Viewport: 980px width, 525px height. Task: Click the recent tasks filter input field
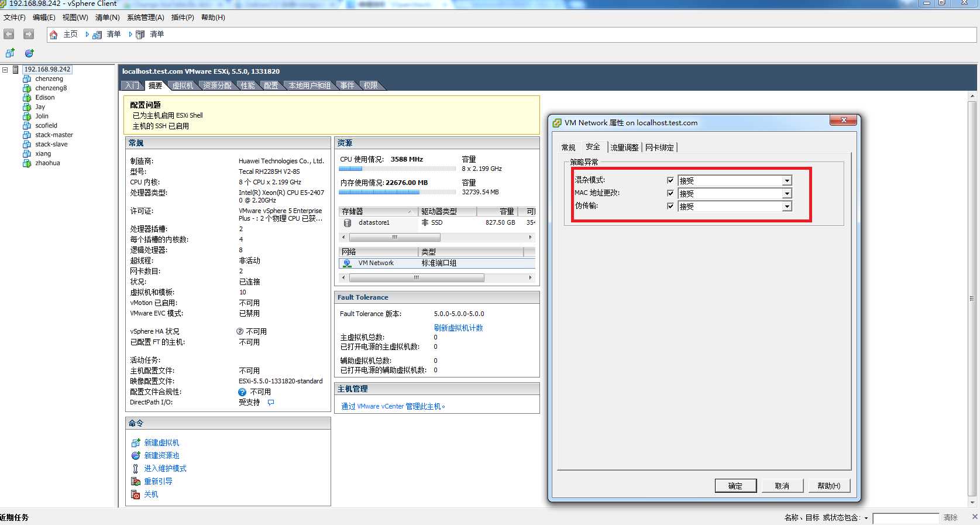coord(906,519)
